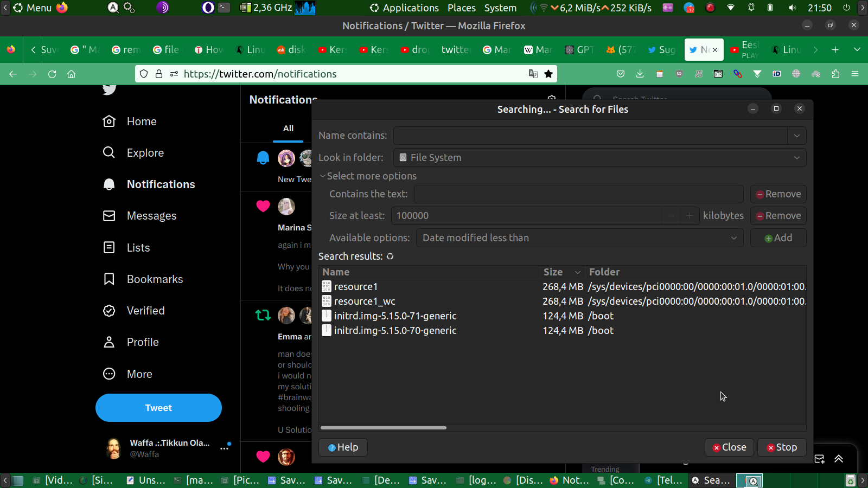Click the power icon in the top panel
Viewport: 868px width, 488px height.
click(x=846, y=8)
